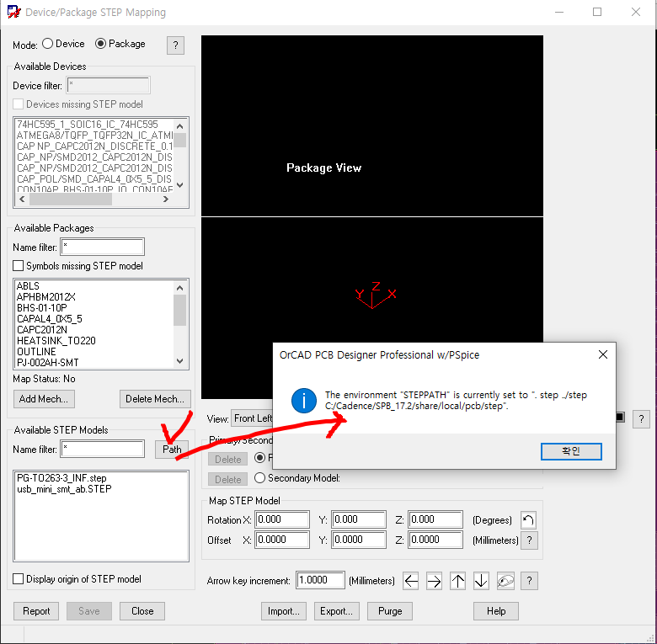The image size is (657, 644).
Task: Click the Offset Z input field
Action: coord(435,540)
